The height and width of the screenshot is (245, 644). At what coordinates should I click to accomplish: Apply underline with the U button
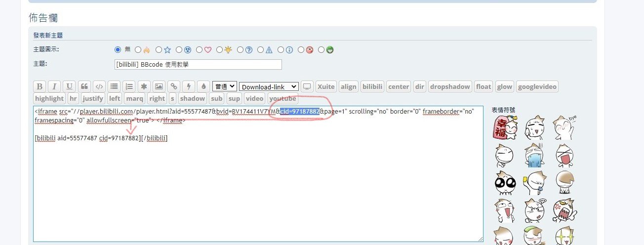69,86
